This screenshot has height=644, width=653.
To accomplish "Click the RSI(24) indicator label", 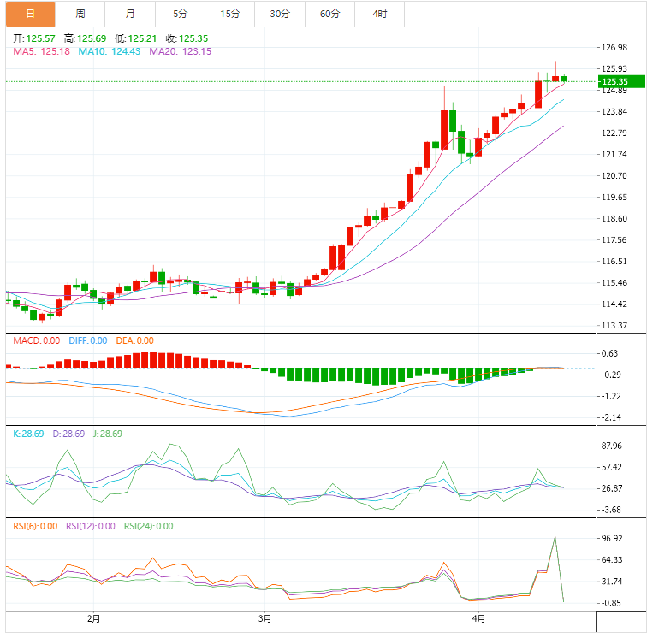I will tap(148, 527).
